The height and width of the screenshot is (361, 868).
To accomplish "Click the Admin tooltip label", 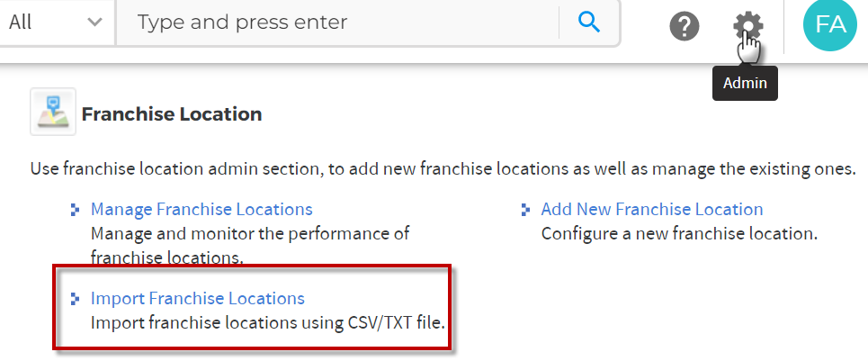I will [745, 83].
